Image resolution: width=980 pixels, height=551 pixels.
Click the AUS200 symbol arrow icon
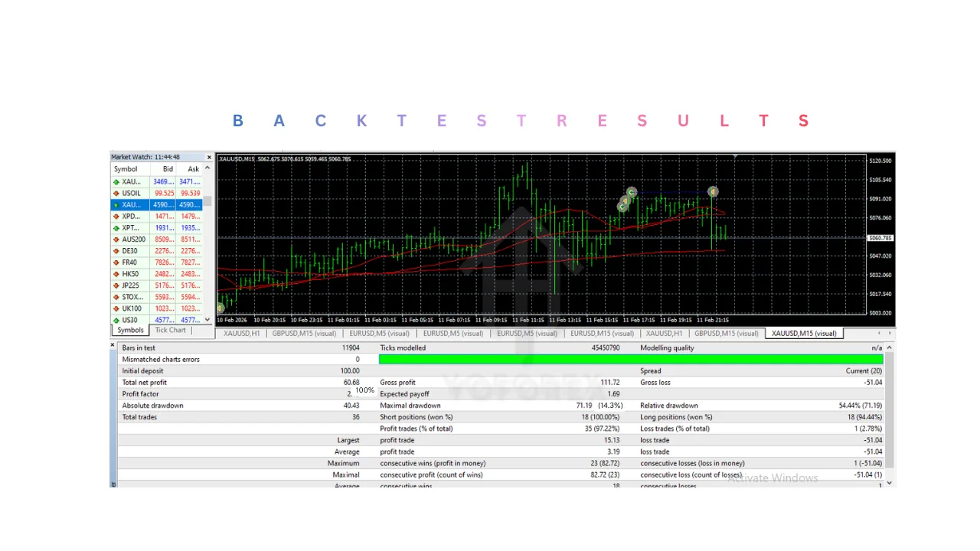tap(116, 240)
